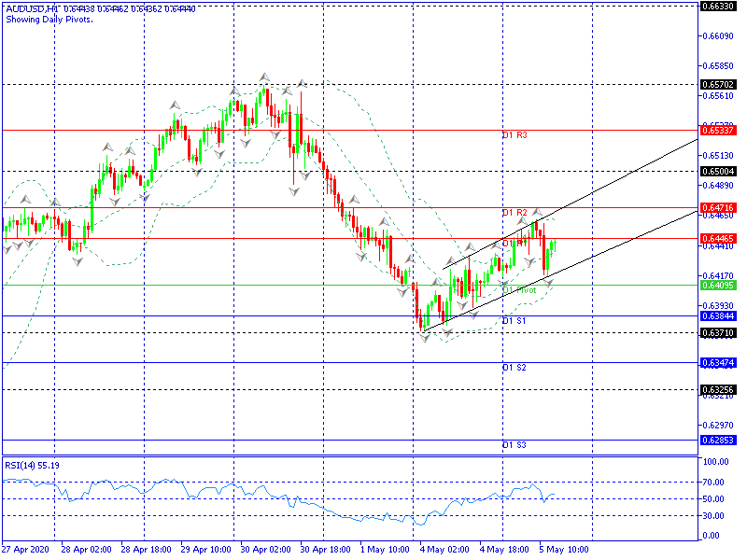
Task: Click the 0.66330 black price tag
Action: [x=718, y=7]
